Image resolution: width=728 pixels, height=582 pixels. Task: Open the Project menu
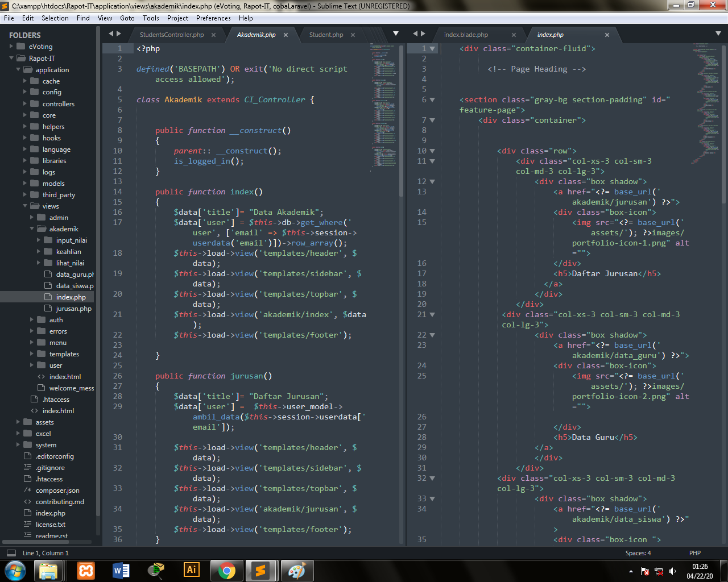178,18
